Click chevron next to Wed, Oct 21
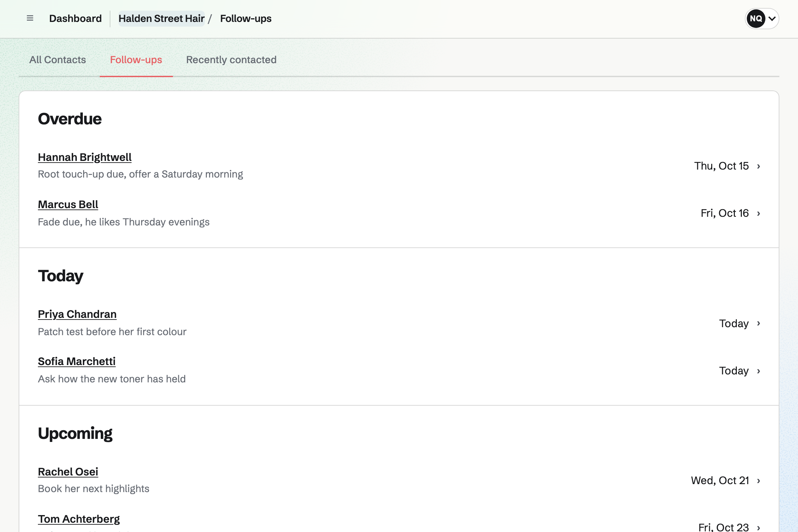Image resolution: width=798 pixels, height=532 pixels. (x=759, y=481)
